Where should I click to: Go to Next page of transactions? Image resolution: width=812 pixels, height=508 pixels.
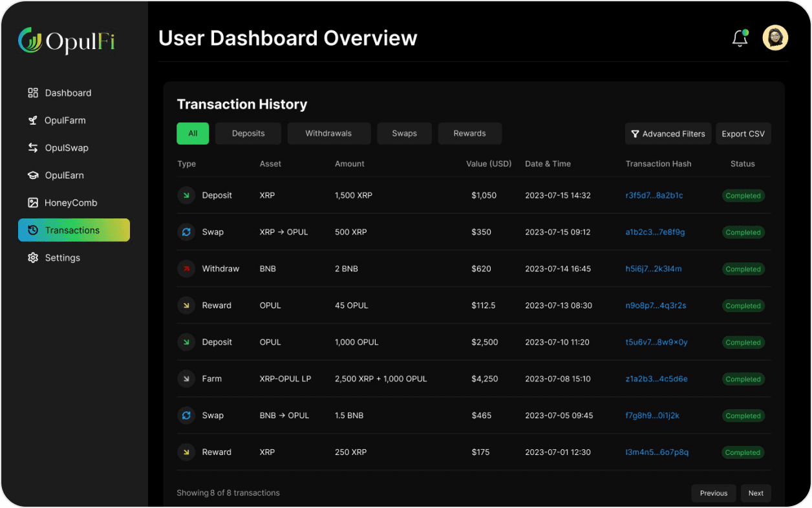[756, 493]
